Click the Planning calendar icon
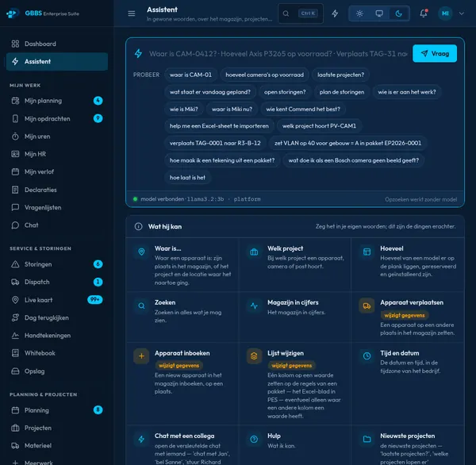This screenshot has height=465, width=476. [x=15, y=410]
